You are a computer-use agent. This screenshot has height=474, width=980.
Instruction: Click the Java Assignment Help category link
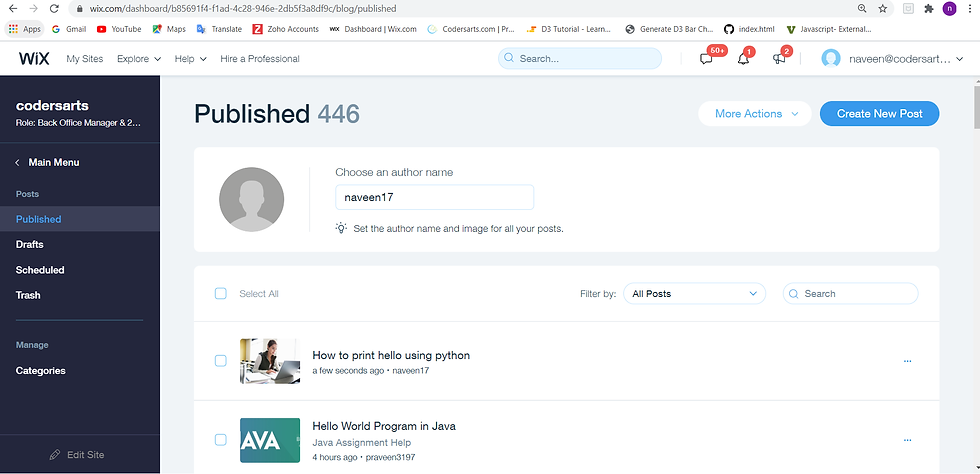(x=361, y=443)
